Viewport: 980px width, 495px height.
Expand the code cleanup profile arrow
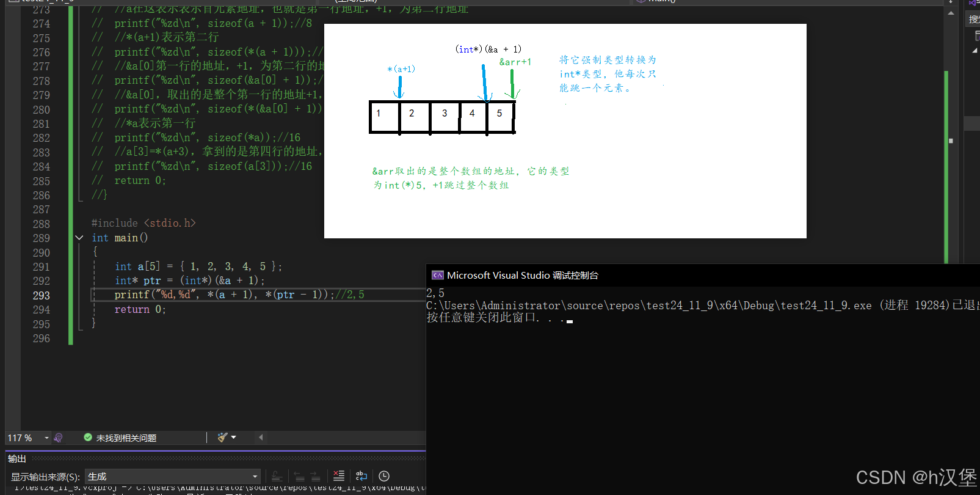234,438
